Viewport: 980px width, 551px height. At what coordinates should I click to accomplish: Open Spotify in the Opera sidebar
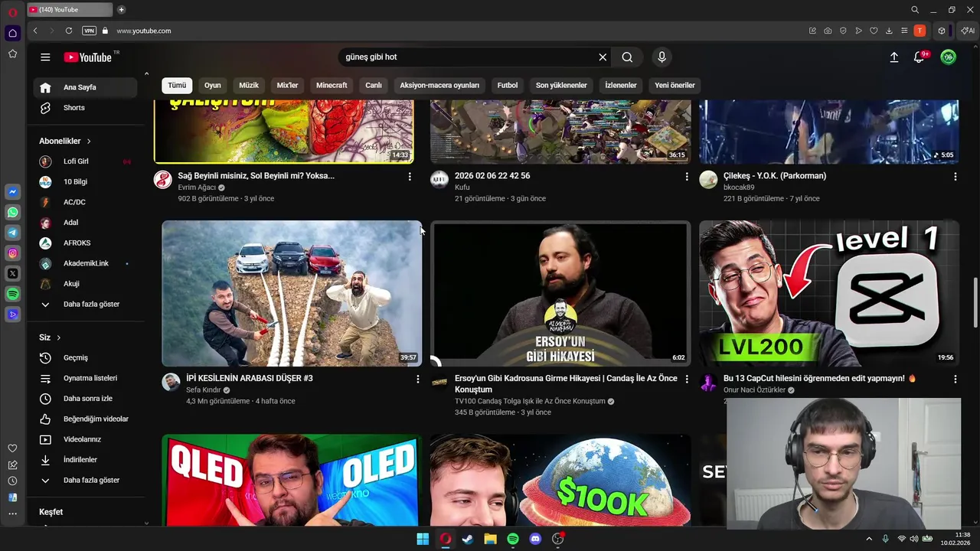coord(12,294)
